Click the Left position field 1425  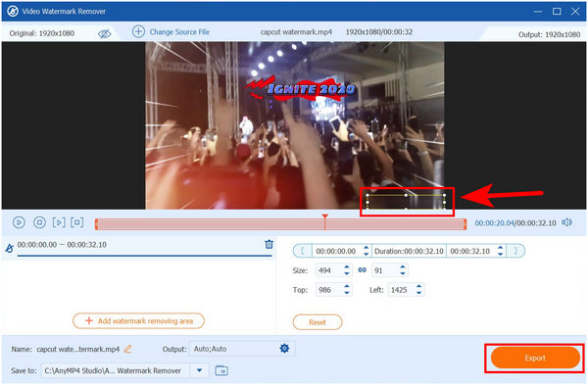(x=401, y=290)
